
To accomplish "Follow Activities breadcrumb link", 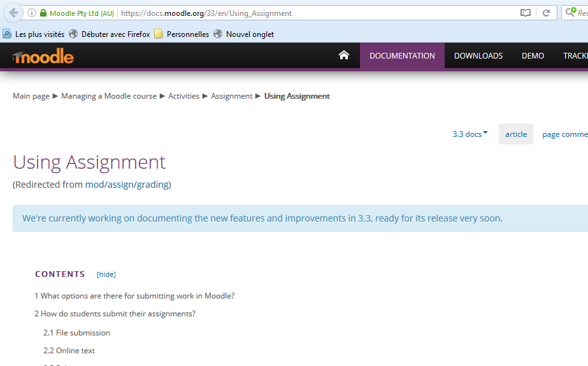I will [183, 96].
